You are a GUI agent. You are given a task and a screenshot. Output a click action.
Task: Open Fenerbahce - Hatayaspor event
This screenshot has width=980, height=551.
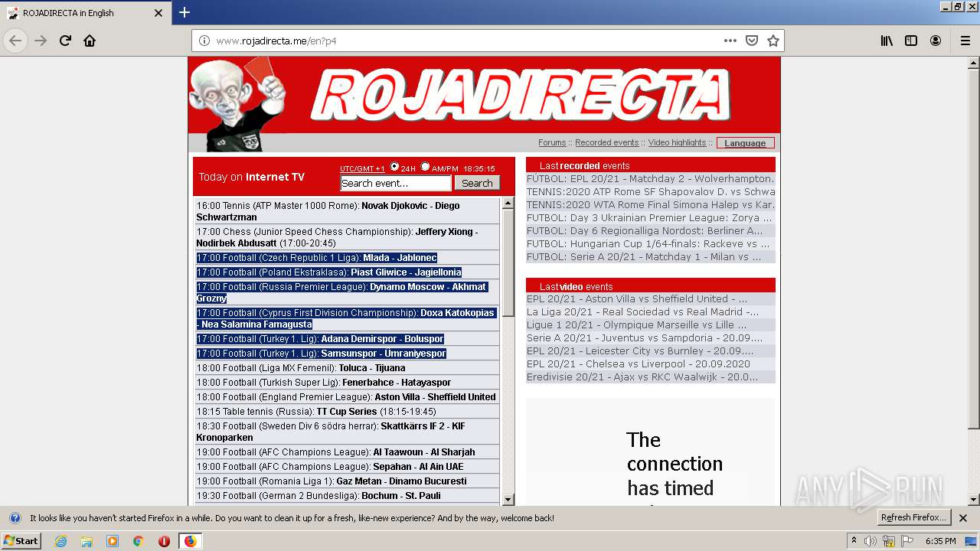click(347, 383)
